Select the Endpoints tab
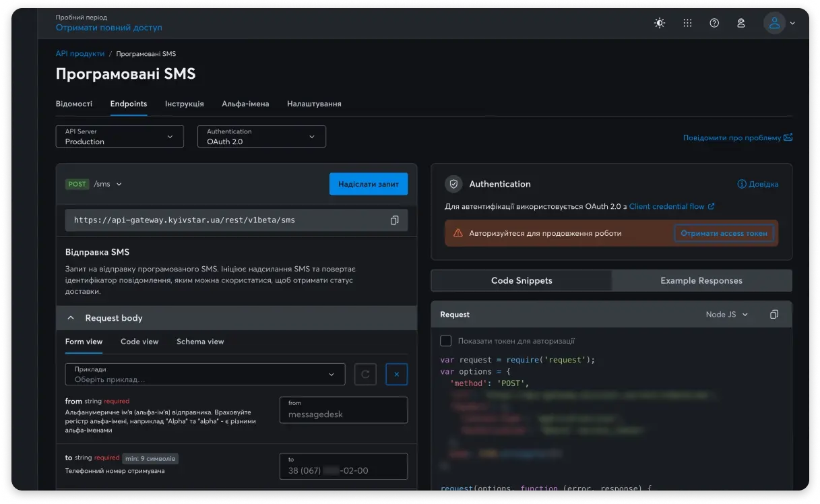Screen dimensions: 820x504 [129, 104]
